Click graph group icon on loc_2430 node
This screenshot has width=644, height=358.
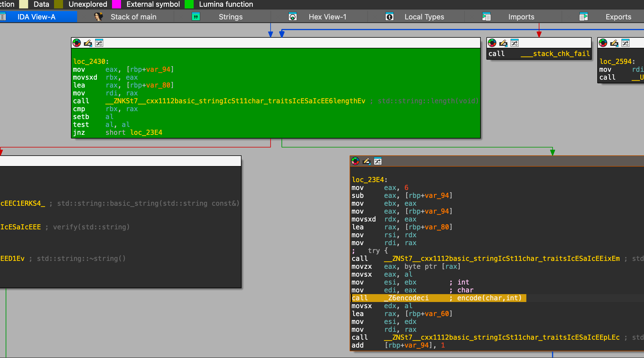99,43
